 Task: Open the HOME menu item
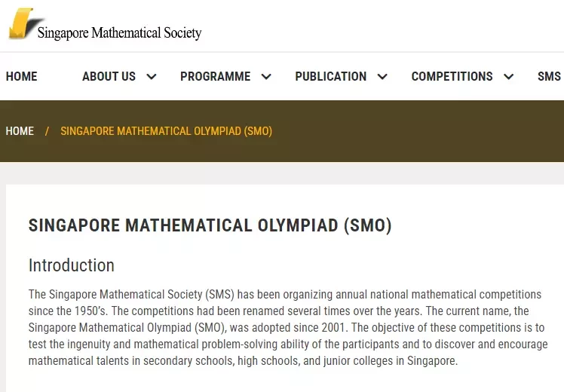22,76
